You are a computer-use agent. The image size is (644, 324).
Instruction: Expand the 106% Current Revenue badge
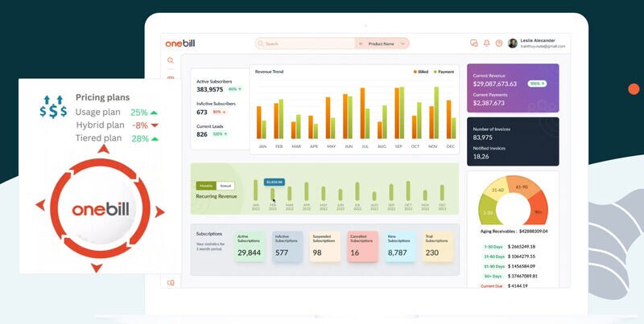click(x=537, y=84)
